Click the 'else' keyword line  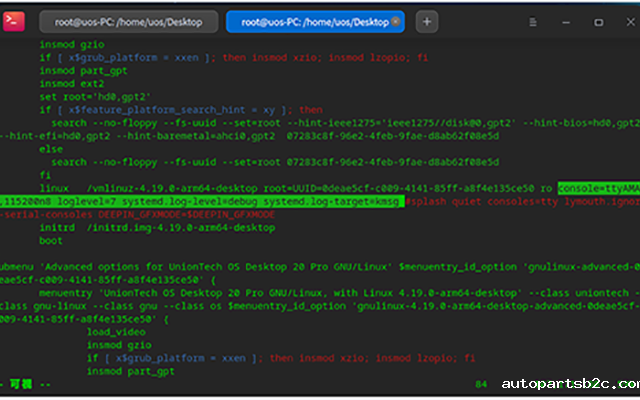[x=50, y=147]
